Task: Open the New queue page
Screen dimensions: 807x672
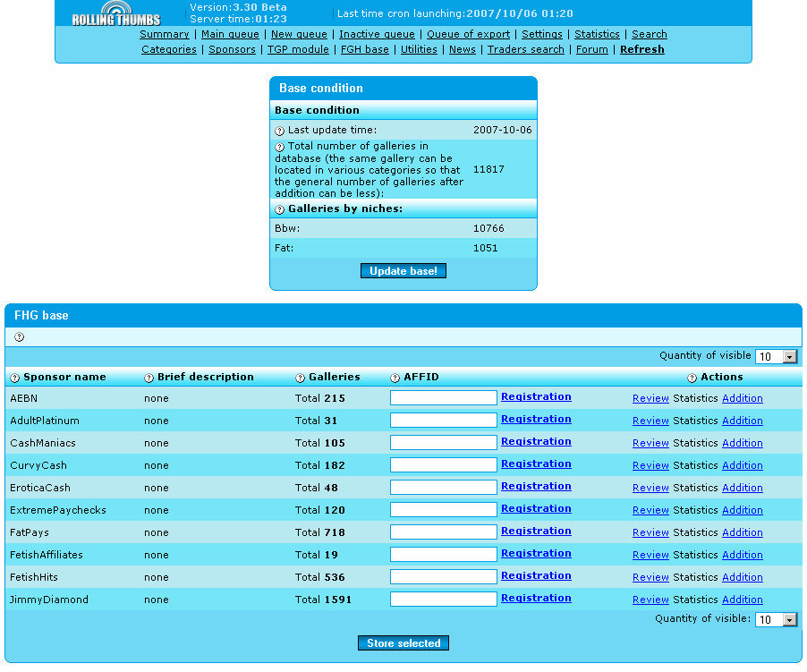Action: pos(299,35)
